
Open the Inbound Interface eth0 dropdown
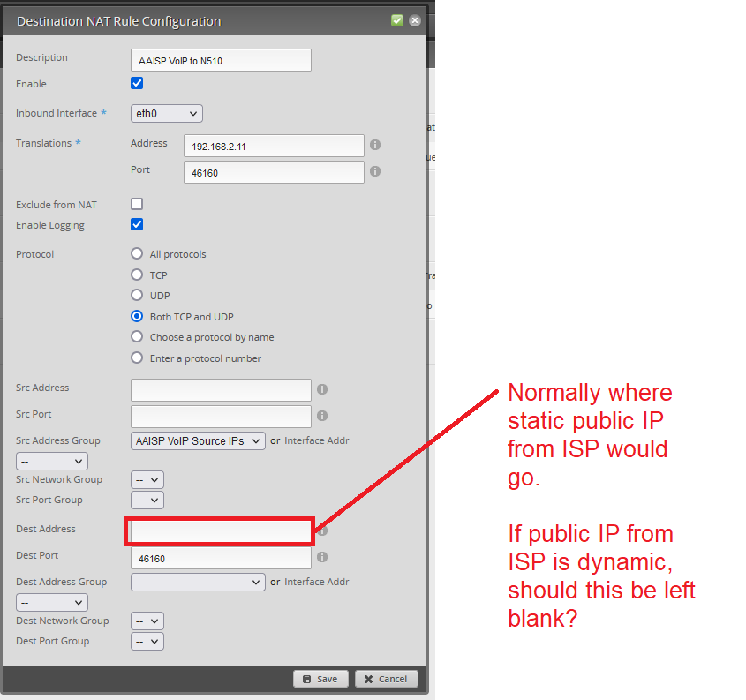pos(167,113)
